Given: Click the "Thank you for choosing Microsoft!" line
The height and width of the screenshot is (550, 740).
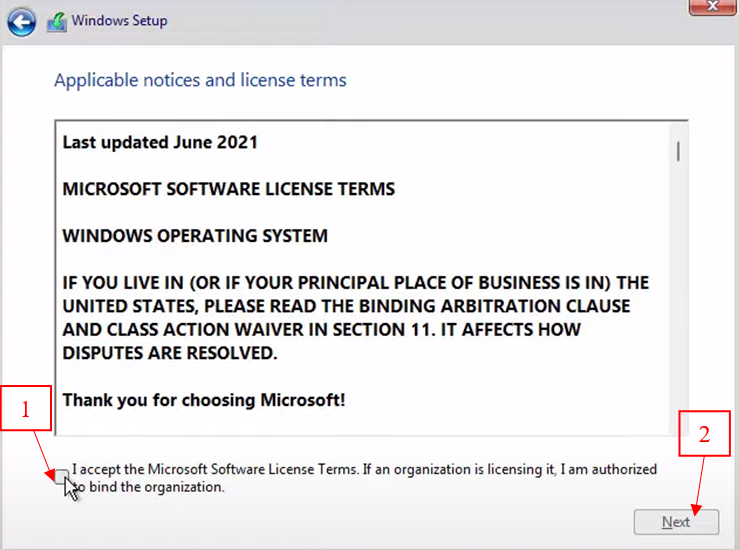Looking at the screenshot, I should [x=204, y=400].
